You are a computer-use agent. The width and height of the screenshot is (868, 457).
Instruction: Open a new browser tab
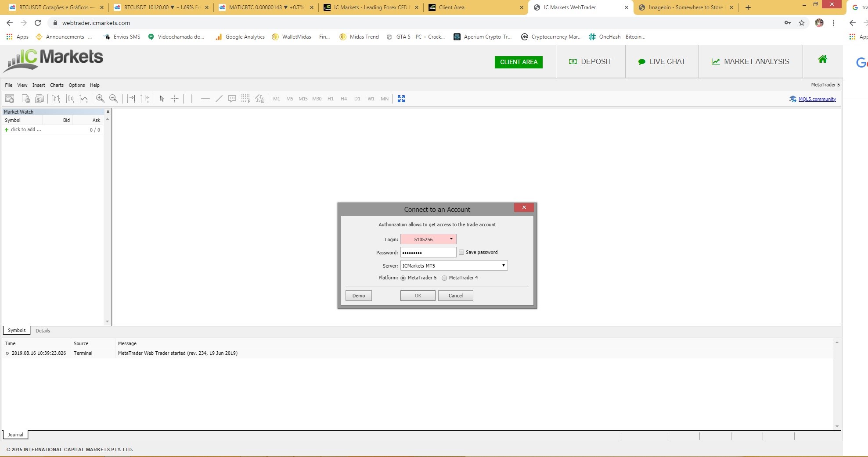tap(748, 7)
